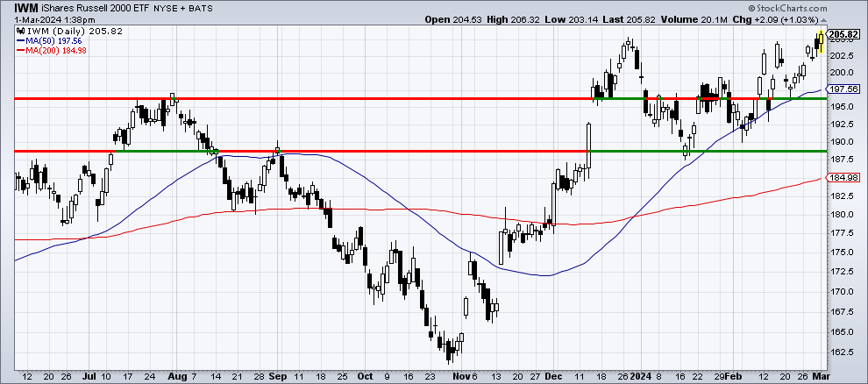Image resolution: width=868 pixels, height=384 pixels.
Task: Click the 175.0 price axis label
Action: point(840,252)
